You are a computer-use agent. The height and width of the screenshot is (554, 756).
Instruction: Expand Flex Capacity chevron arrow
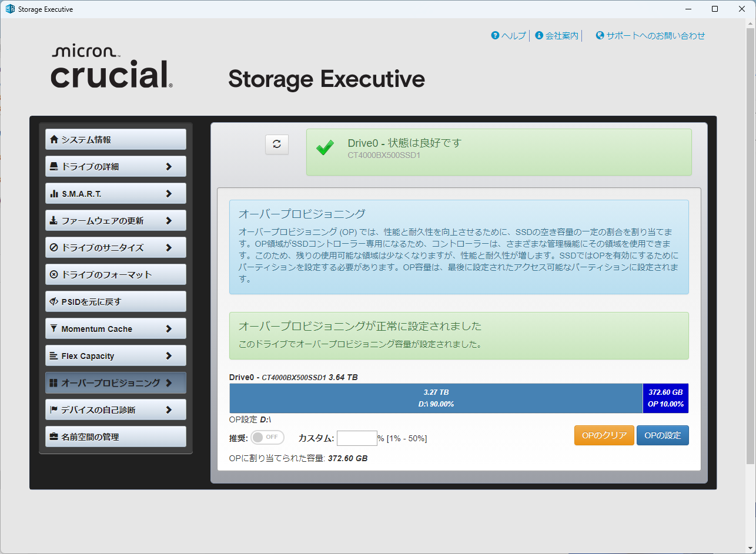[169, 356]
